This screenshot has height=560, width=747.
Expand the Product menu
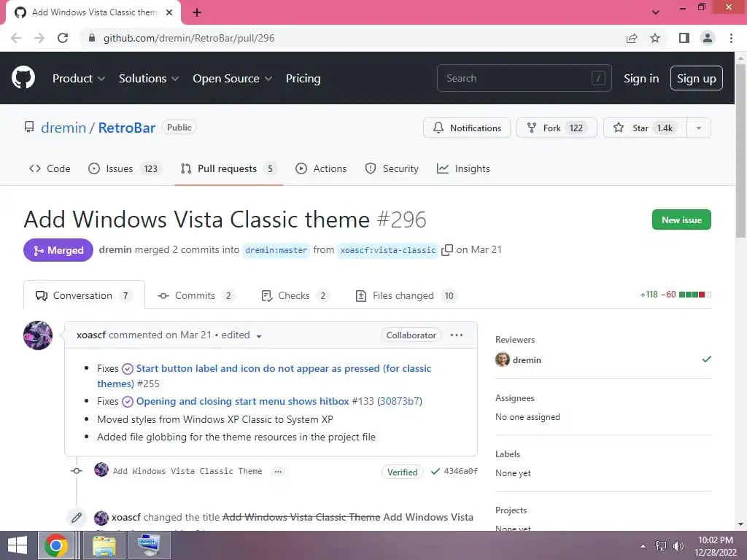point(79,79)
